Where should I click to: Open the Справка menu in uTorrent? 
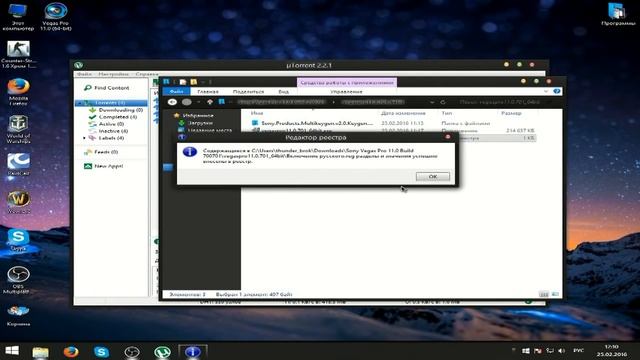(x=147, y=74)
